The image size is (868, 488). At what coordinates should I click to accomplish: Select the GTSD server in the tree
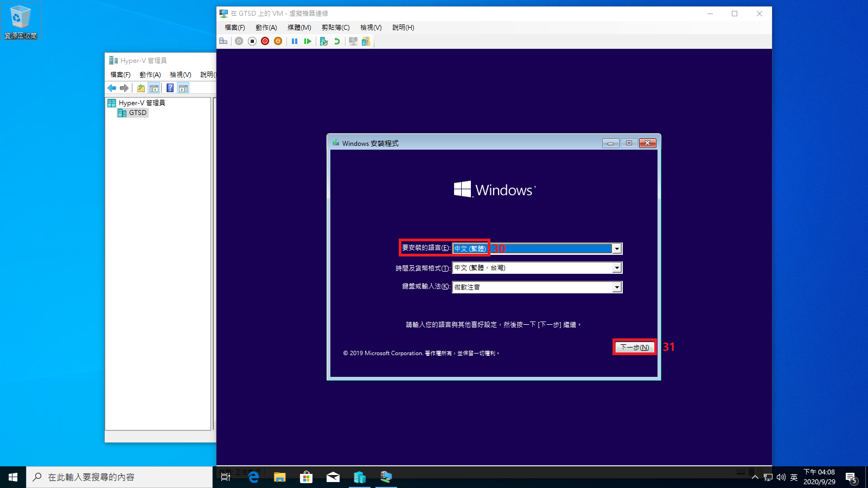point(137,113)
